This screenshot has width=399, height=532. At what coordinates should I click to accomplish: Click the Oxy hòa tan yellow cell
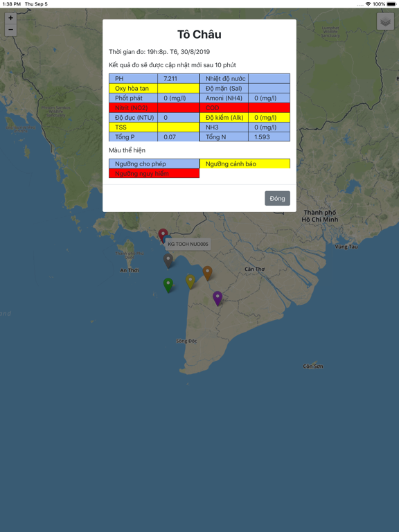pos(133,88)
